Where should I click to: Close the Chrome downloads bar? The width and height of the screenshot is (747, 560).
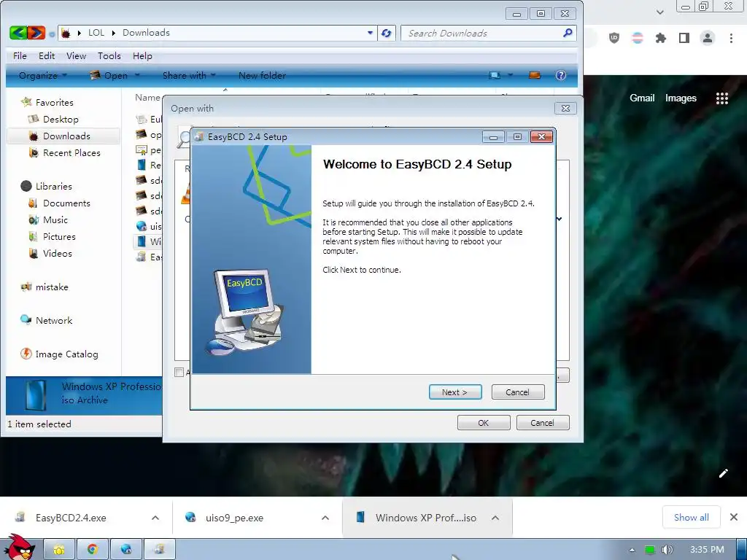click(x=734, y=517)
